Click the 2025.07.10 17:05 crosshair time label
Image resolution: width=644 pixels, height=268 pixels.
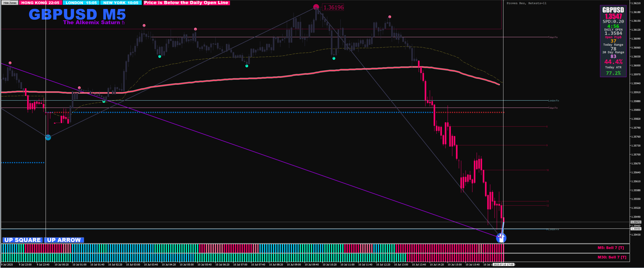tap(503, 264)
